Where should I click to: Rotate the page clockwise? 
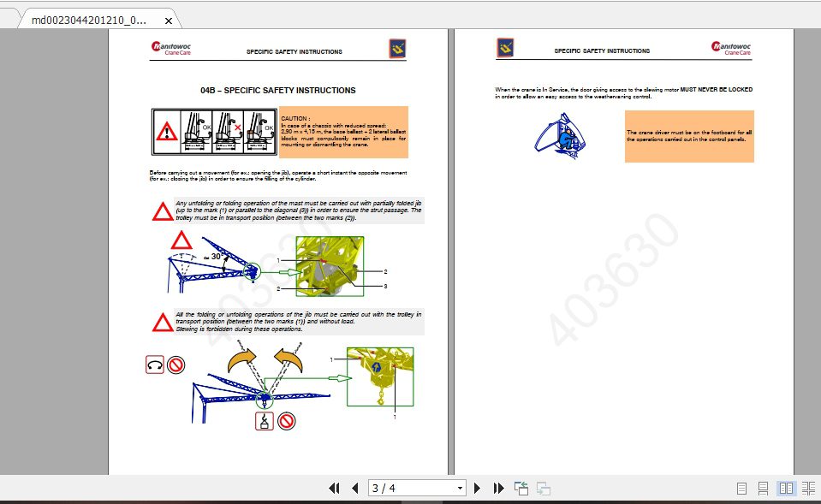(x=543, y=488)
